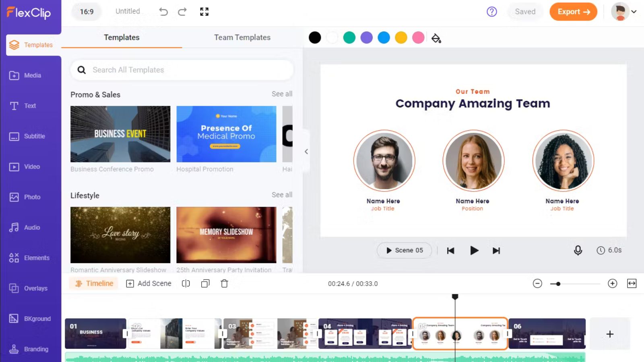This screenshot has height=362, width=644.
Task: Change scene duration 6.0s
Action: pos(609,250)
